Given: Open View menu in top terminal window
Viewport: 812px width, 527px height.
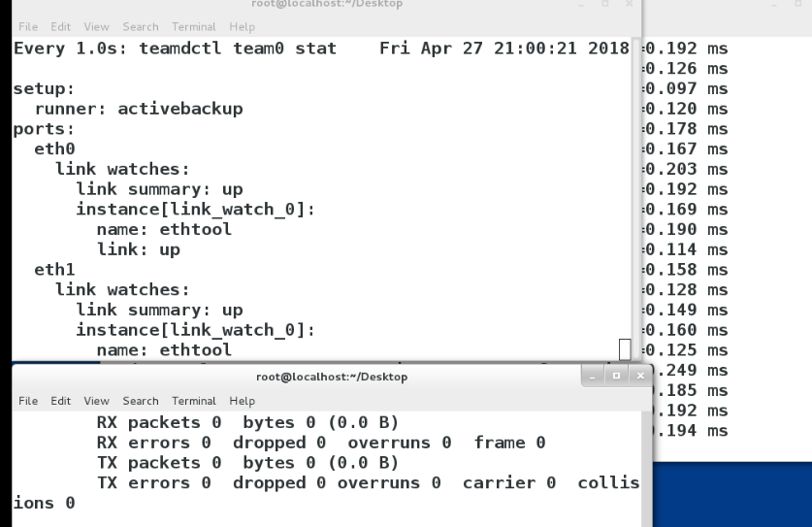Looking at the screenshot, I should [96, 26].
